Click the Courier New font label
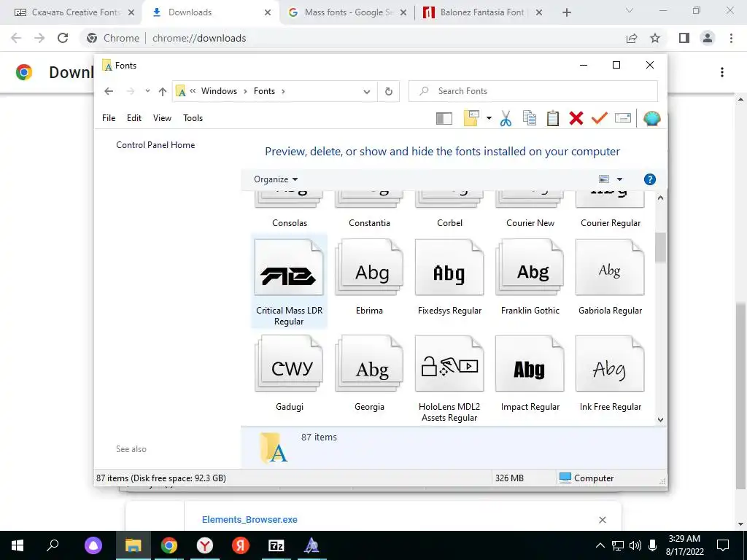 530,223
